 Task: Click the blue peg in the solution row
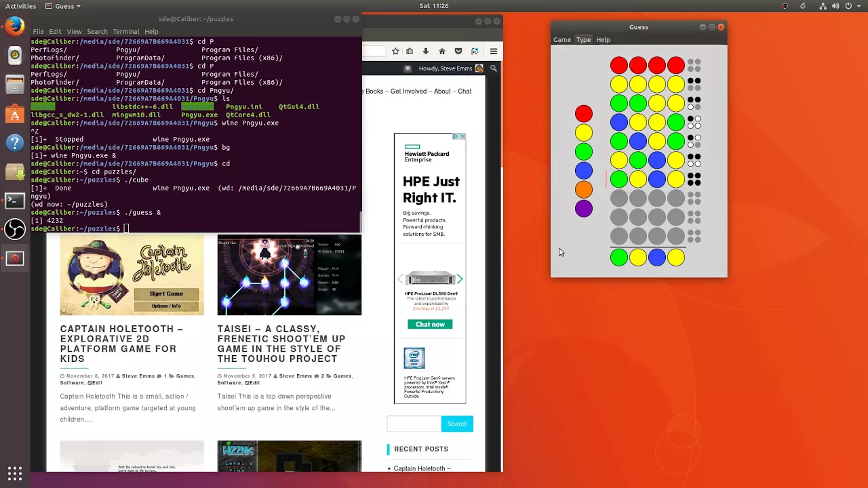pyautogui.click(x=657, y=258)
